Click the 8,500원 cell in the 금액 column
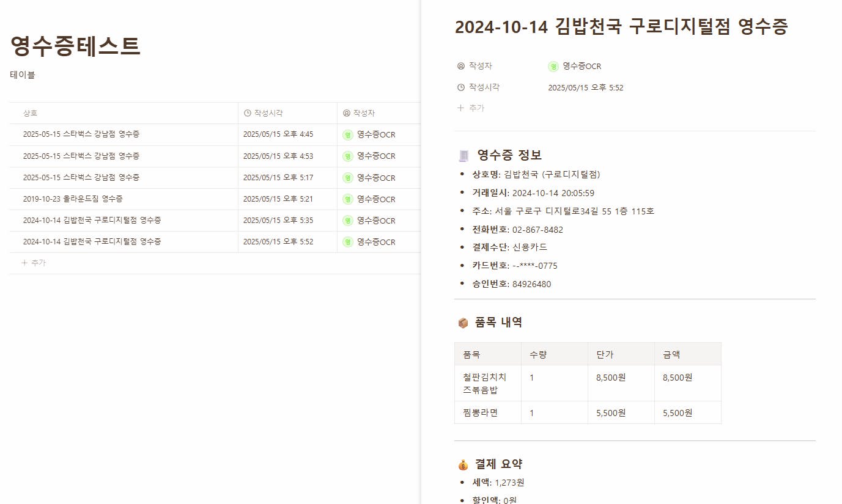Image resolution: width=842 pixels, height=504 pixels. click(x=688, y=384)
